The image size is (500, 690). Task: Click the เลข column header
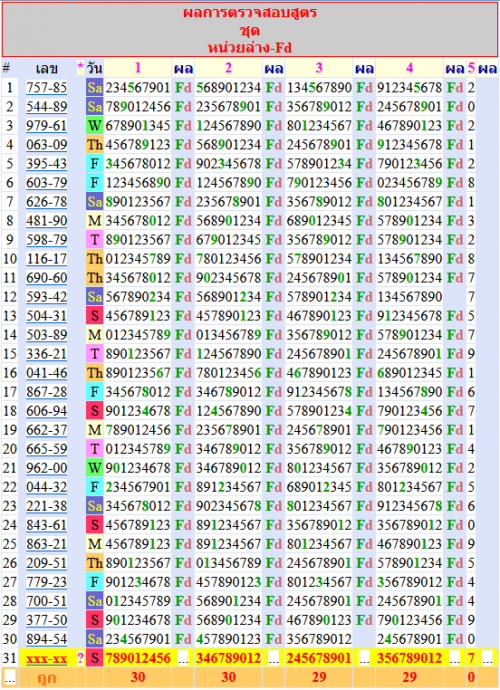pyautogui.click(x=46, y=68)
